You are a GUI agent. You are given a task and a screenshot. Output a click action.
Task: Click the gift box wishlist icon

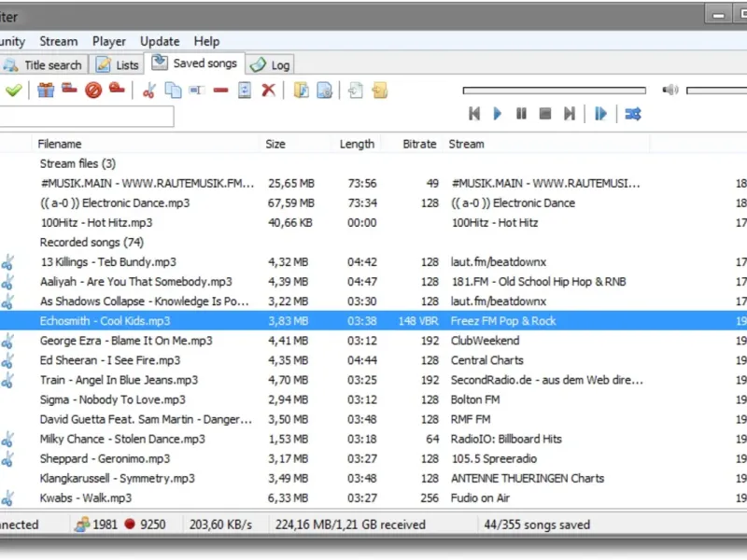(46, 91)
